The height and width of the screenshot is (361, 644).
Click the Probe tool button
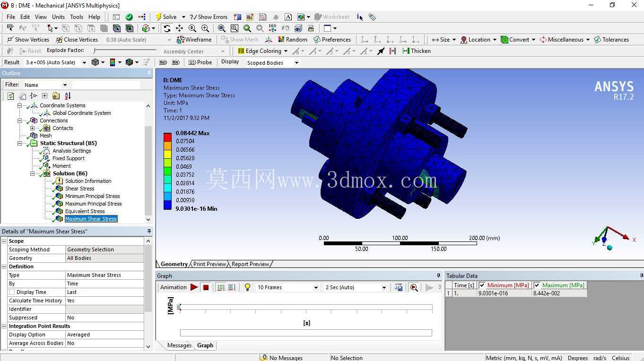[x=200, y=62]
